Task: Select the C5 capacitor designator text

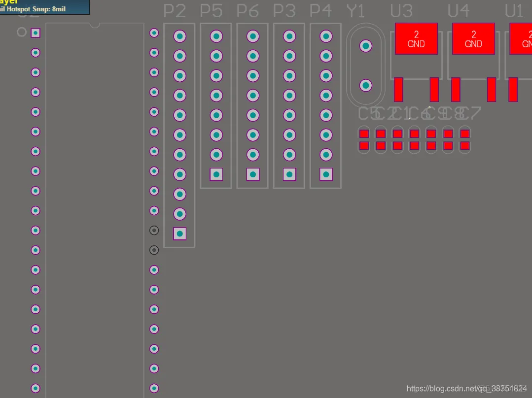Action: tap(368, 114)
